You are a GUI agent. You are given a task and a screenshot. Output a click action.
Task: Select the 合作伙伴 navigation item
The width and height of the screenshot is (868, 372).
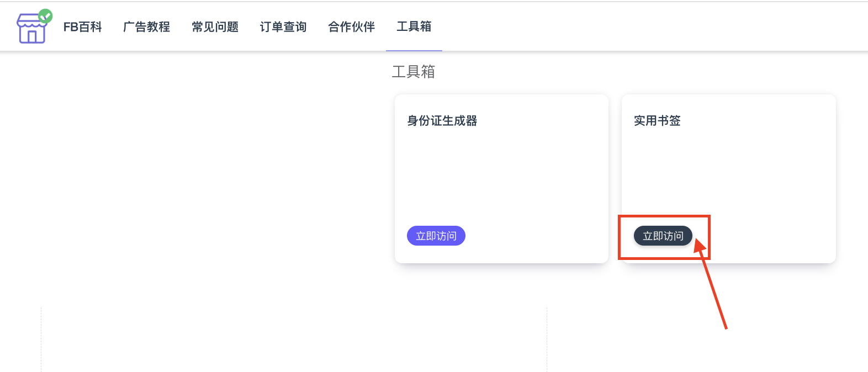352,26
